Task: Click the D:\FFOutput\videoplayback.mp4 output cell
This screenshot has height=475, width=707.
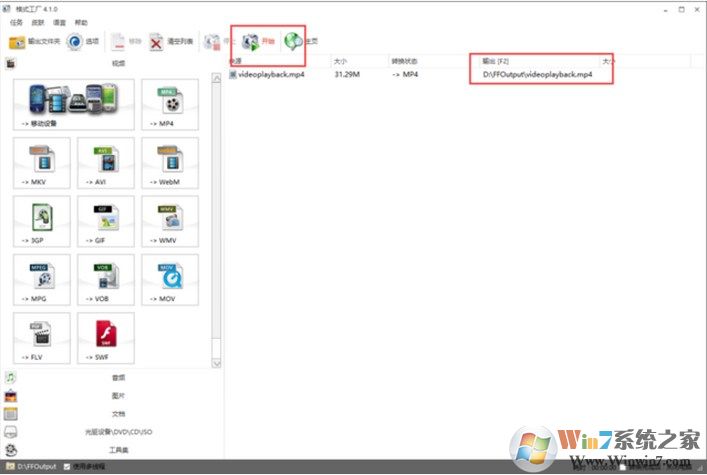Action: (537, 74)
